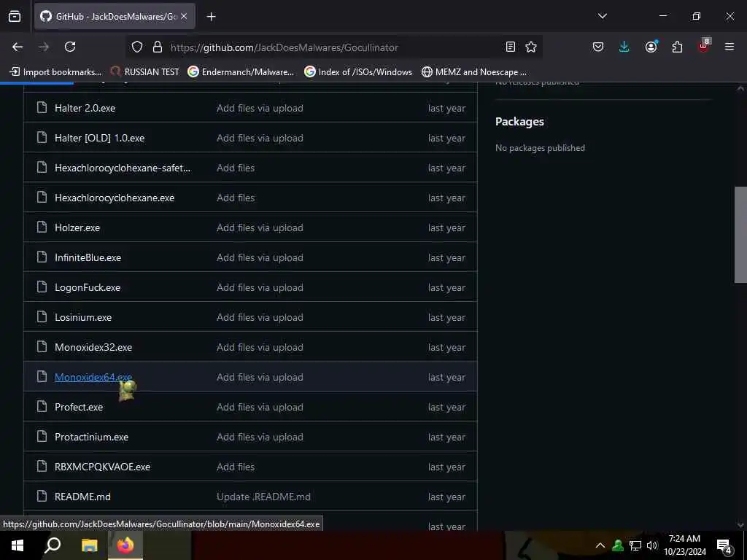The height and width of the screenshot is (560, 747).
Task: Open the volume speaker tray icon
Action: coord(651,545)
